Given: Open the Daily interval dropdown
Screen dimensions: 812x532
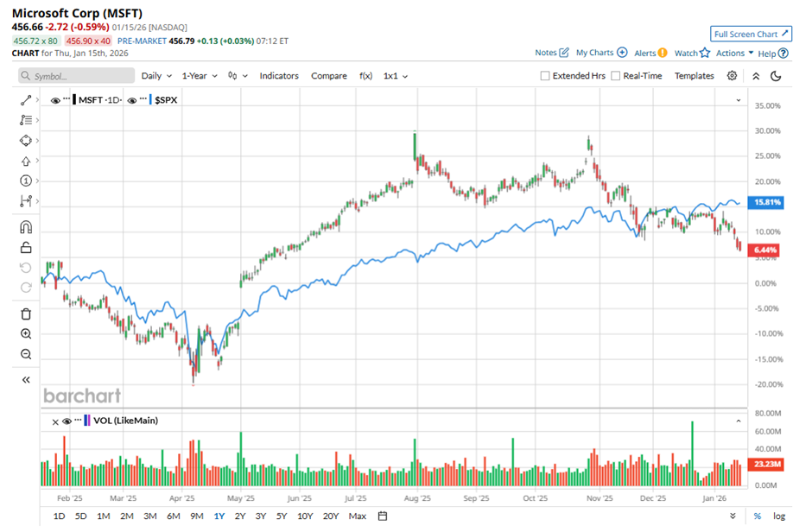Looking at the screenshot, I should (x=156, y=75).
